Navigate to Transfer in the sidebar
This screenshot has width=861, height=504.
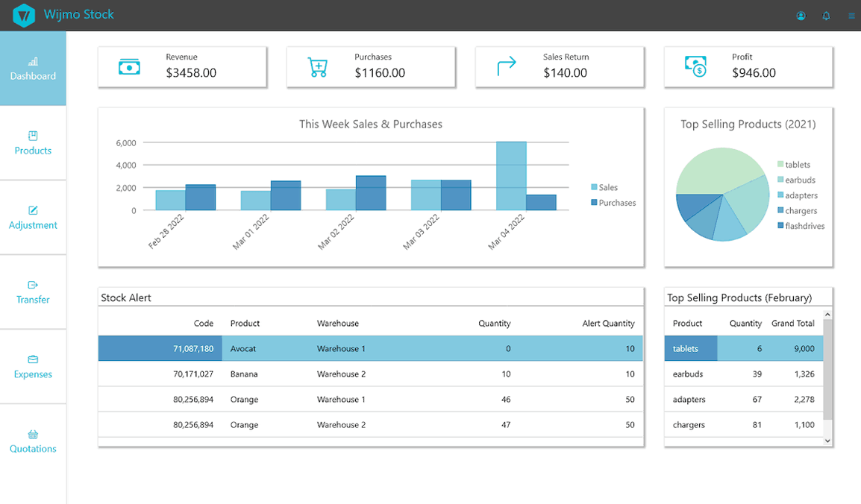coord(33,292)
